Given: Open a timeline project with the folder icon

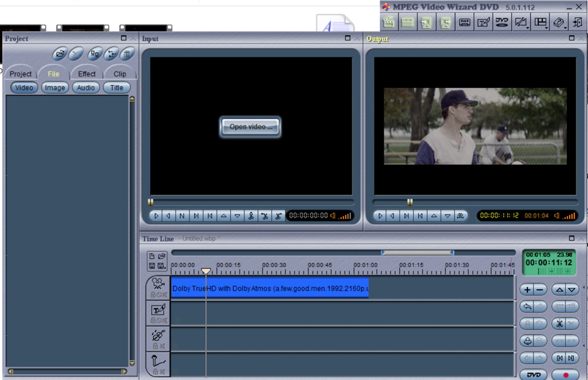Looking at the screenshot, I should click(162, 256).
